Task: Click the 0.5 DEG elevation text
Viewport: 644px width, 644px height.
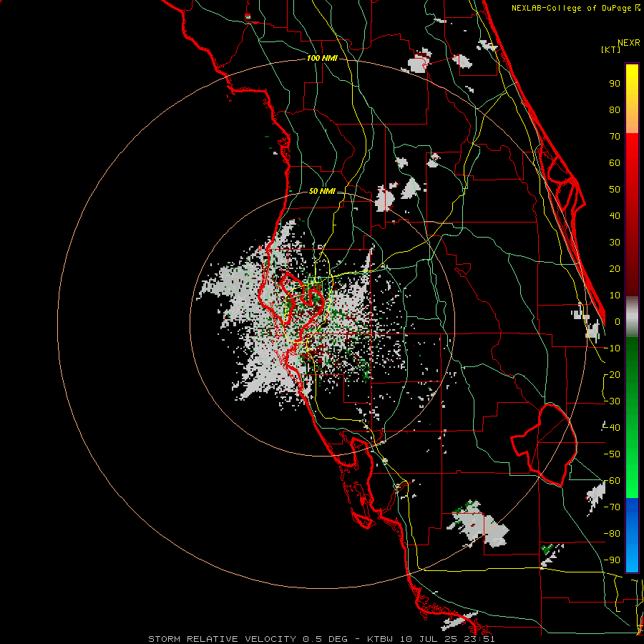Action: click(x=326, y=639)
